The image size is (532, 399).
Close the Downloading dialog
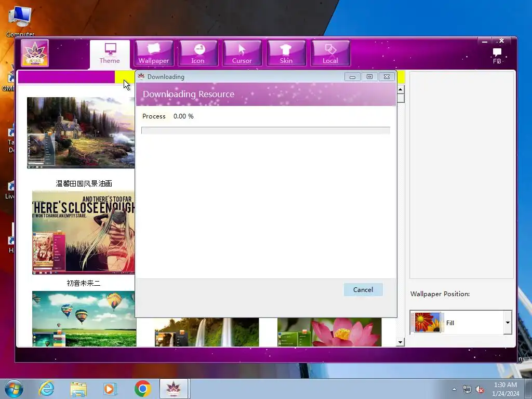[387, 77]
